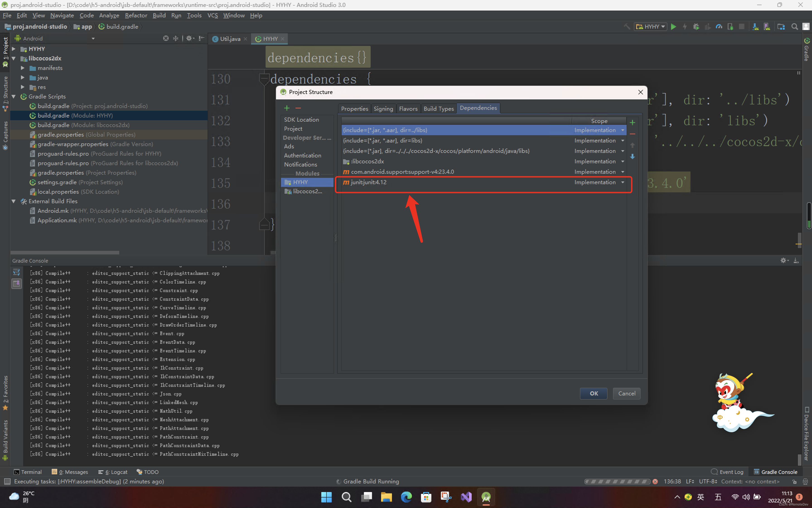Open the Refactor menu

(x=136, y=15)
